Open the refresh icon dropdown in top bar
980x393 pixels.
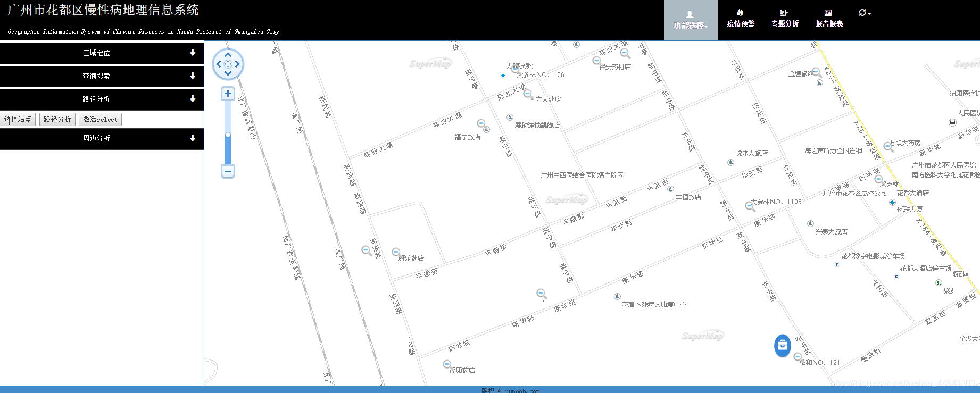(865, 13)
